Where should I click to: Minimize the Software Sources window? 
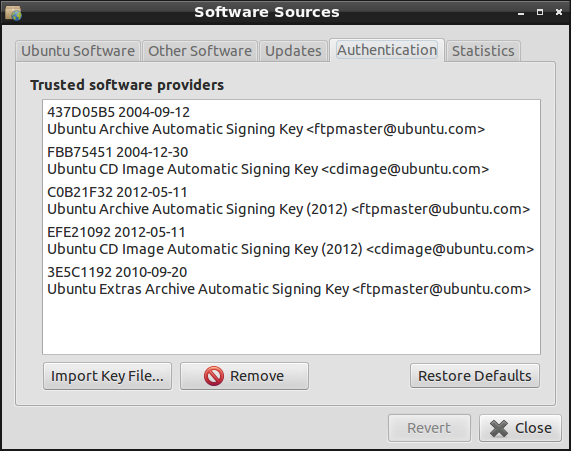521,13
